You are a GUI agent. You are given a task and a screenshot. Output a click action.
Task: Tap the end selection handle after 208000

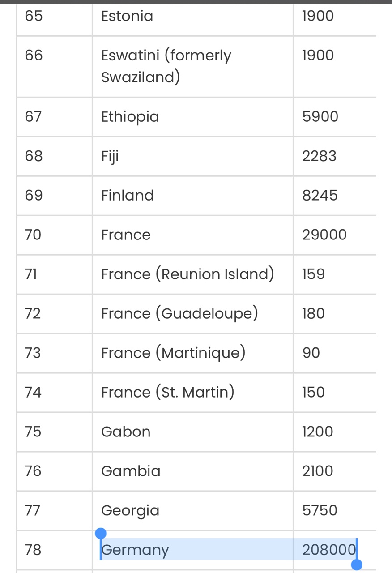point(357,564)
